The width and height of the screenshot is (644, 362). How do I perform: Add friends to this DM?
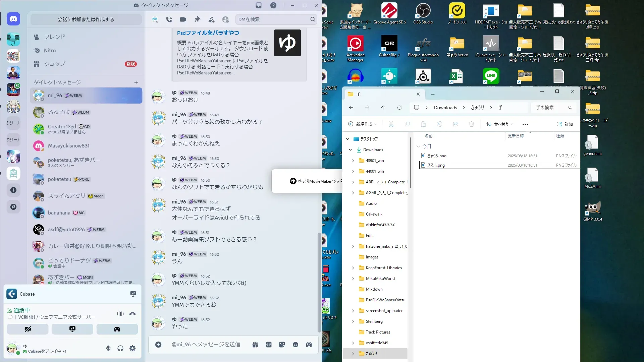tap(211, 19)
